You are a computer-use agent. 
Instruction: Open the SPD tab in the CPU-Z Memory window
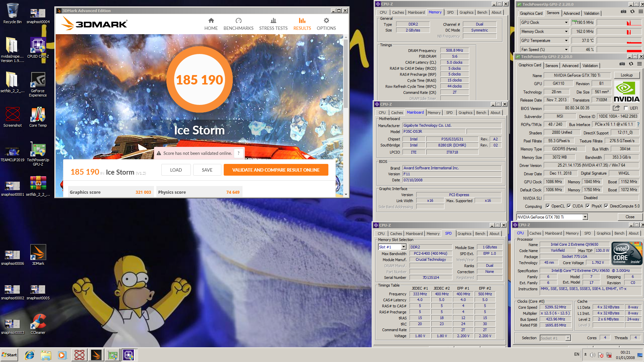[450, 12]
